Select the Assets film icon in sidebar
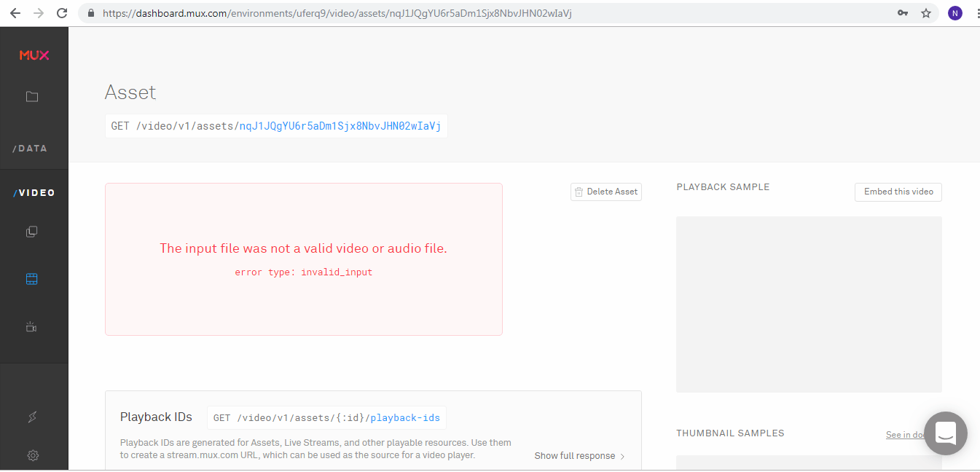This screenshot has height=472, width=980. click(31, 278)
